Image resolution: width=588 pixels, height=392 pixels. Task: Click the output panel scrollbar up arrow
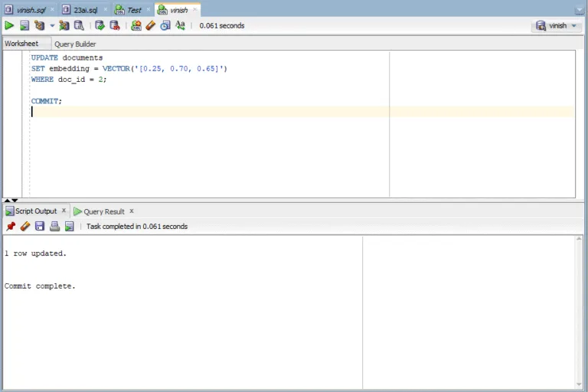[580, 239]
